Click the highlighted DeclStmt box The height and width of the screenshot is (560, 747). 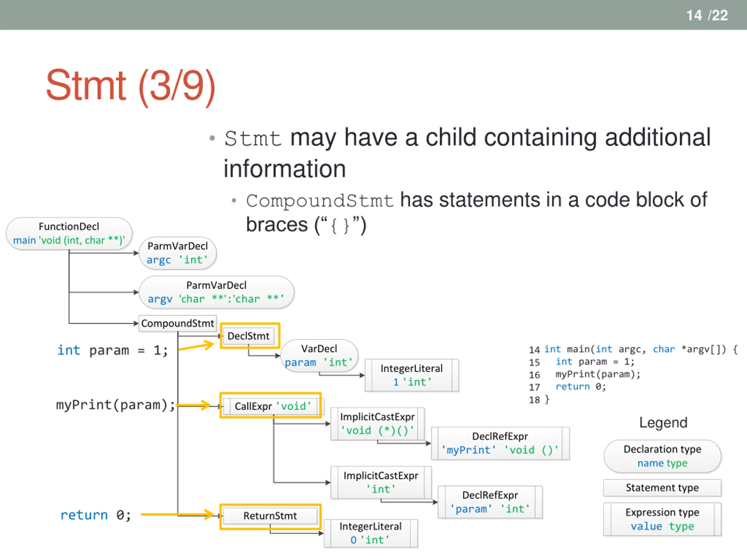click(x=249, y=336)
